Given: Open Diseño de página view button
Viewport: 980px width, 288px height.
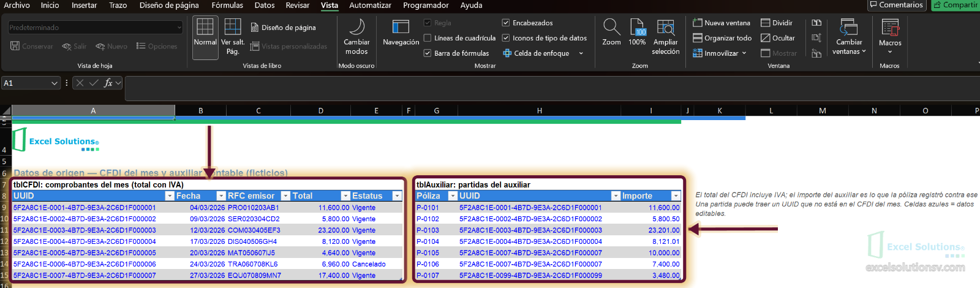Looking at the screenshot, I should pyautogui.click(x=283, y=28).
